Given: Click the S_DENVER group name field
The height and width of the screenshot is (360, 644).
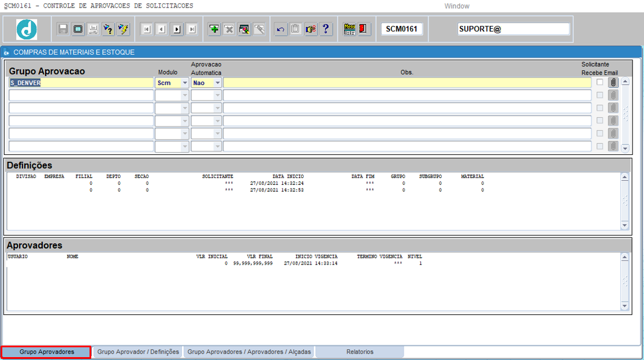Looking at the screenshot, I should 81,83.
